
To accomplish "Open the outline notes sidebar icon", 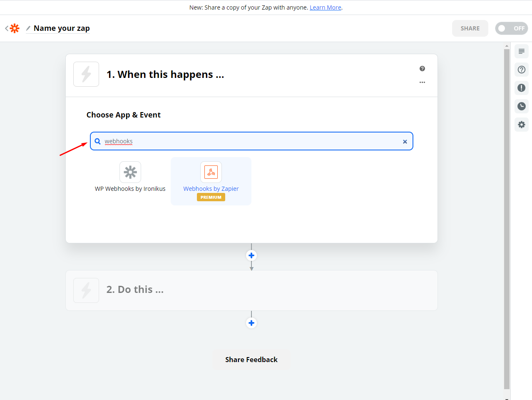I will point(522,51).
